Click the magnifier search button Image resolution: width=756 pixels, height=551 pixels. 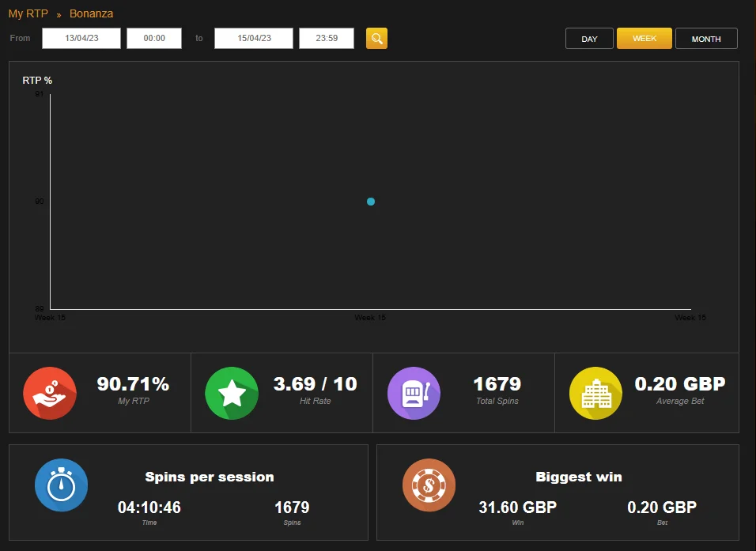point(376,39)
